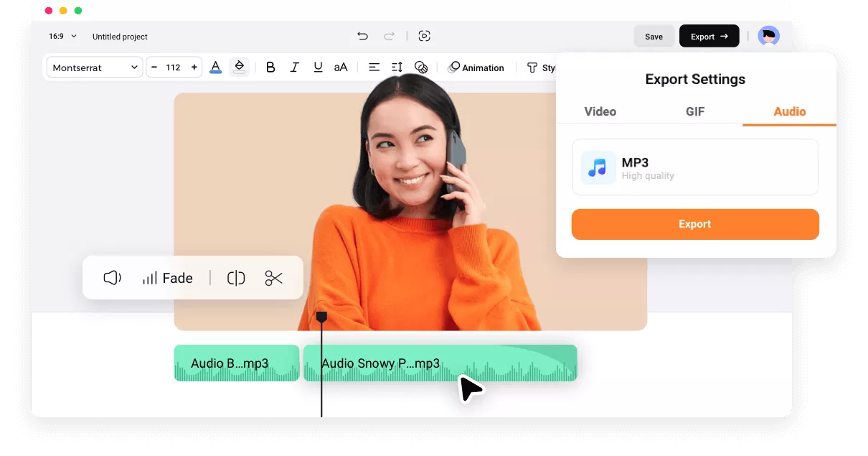Click the Undo arrow icon
868x456 pixels.
pyautogui.click(x=362, y=36)
